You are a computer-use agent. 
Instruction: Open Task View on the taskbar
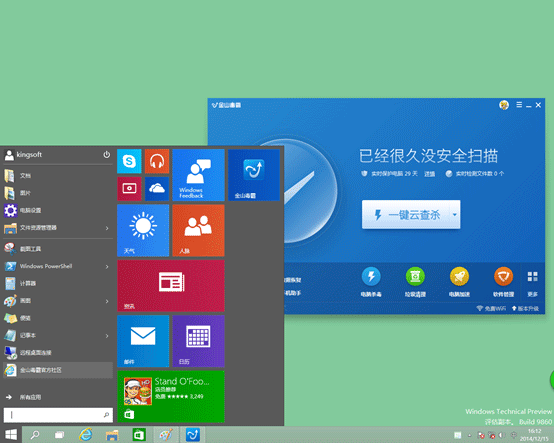point(59,435)
